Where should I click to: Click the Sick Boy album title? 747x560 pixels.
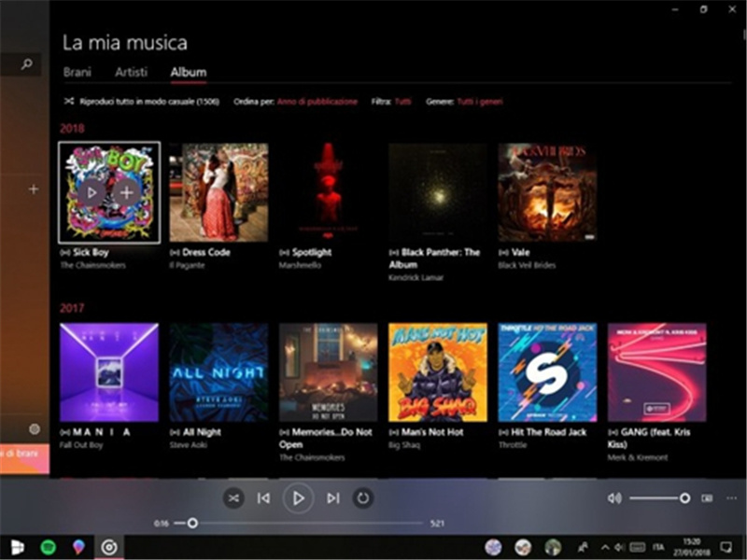(91, 252)
